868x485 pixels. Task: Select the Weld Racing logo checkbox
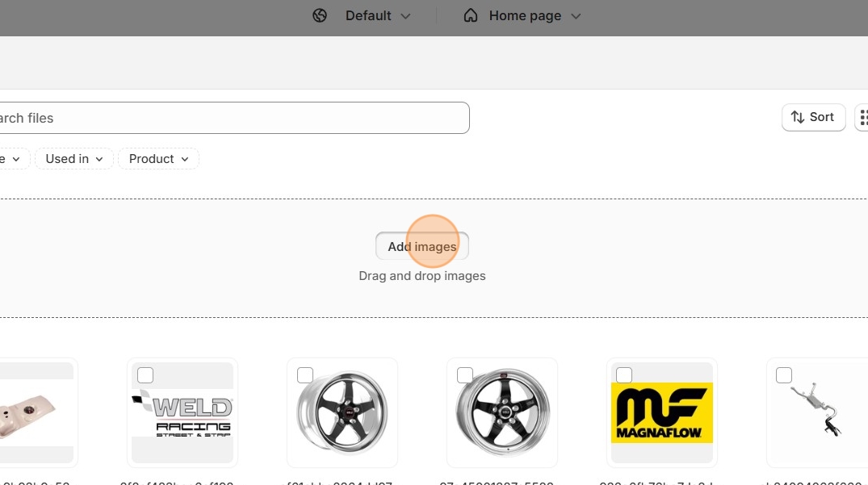[145, 375]
